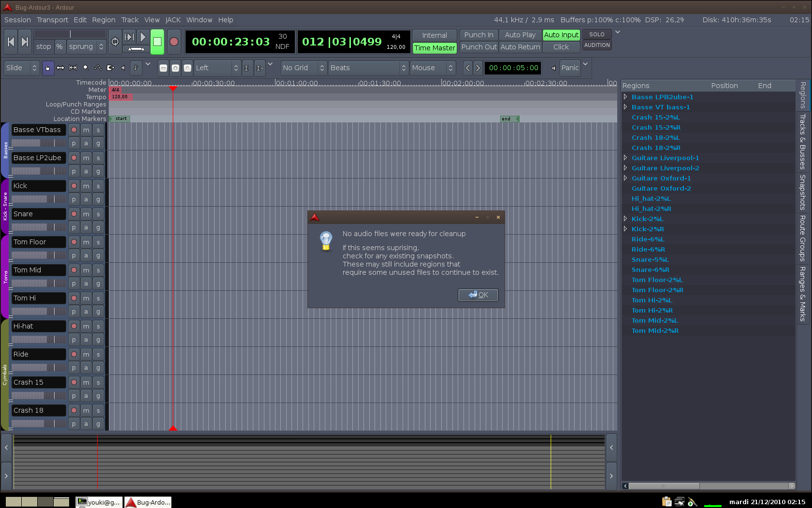Open the No Grid snap dropdown

click(304, 68)
